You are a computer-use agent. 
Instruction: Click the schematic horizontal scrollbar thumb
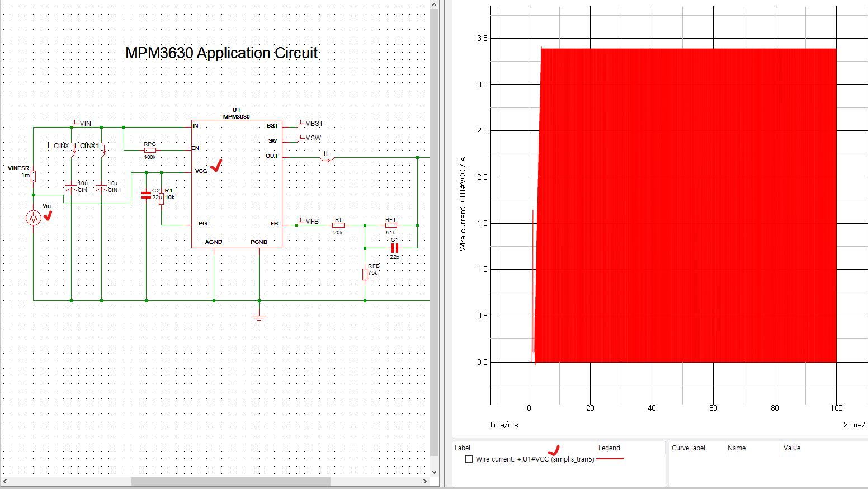click(230, 481)
